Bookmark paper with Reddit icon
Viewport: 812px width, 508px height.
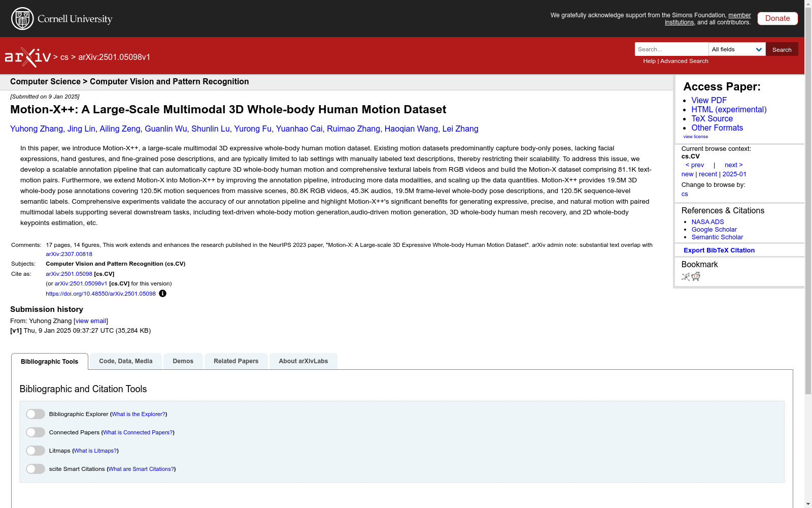[696, 276]
